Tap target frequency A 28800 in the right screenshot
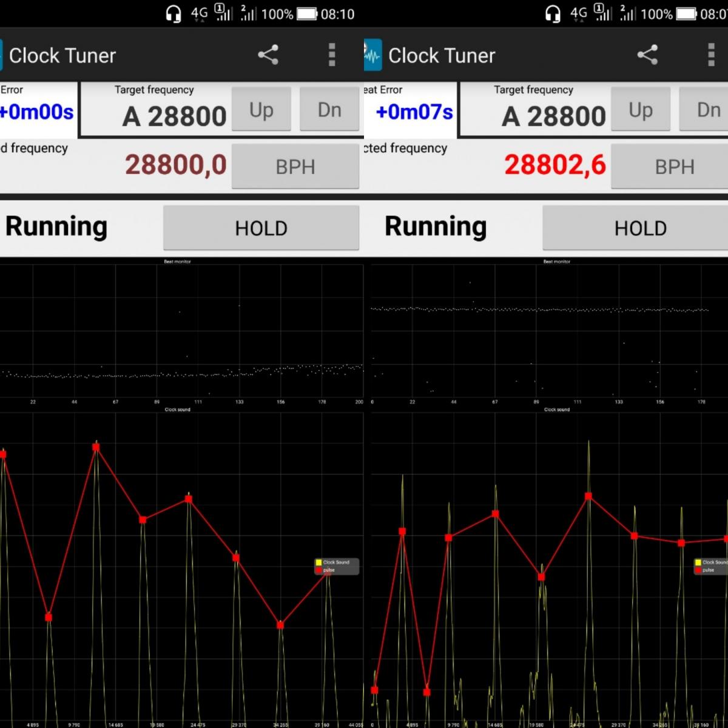Image resolution: width=728 pixels, height=728 pixels. 554,116
